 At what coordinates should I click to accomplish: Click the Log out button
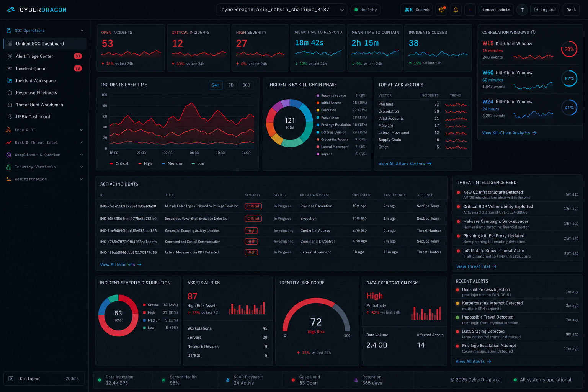[545, 10]
